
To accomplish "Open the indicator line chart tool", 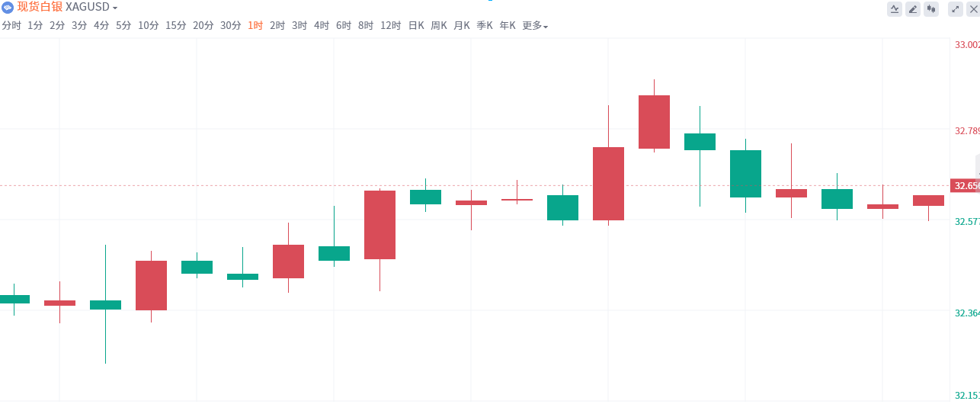I will pyautogui.click(x=894, y=9).
